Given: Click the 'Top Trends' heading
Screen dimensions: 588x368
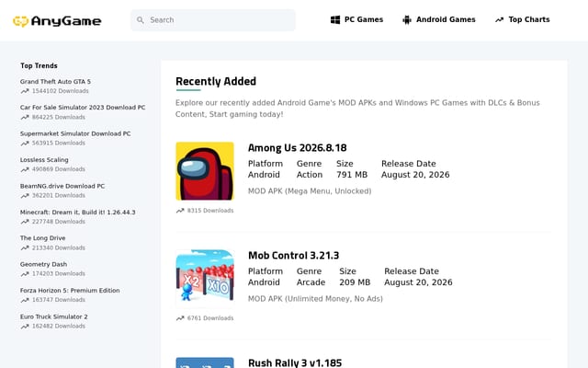Looking at the screenshot, I should (39, 65).
